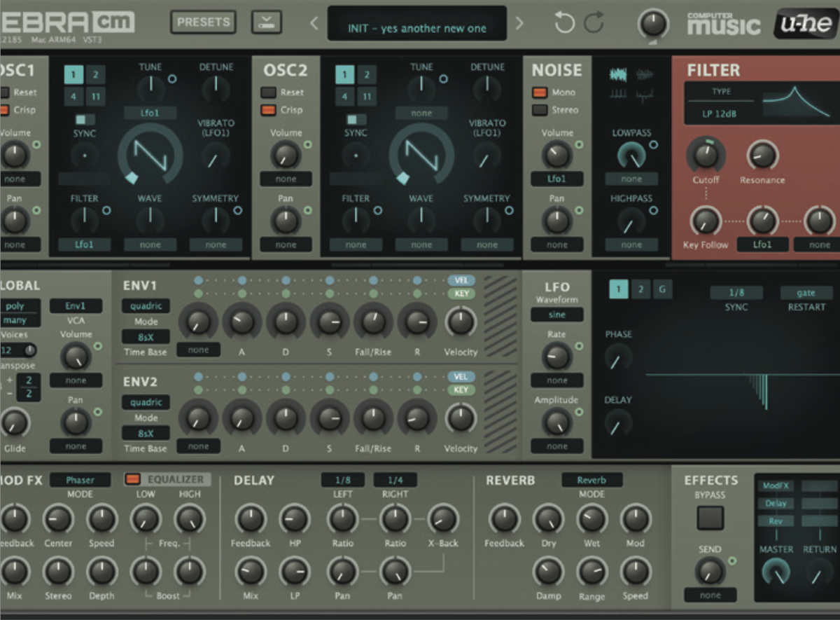The width and height of the screenshot is (840, 620).
Task: Open the LFO Waveform dropdown showing sine
Action: (x=557, y=315)
